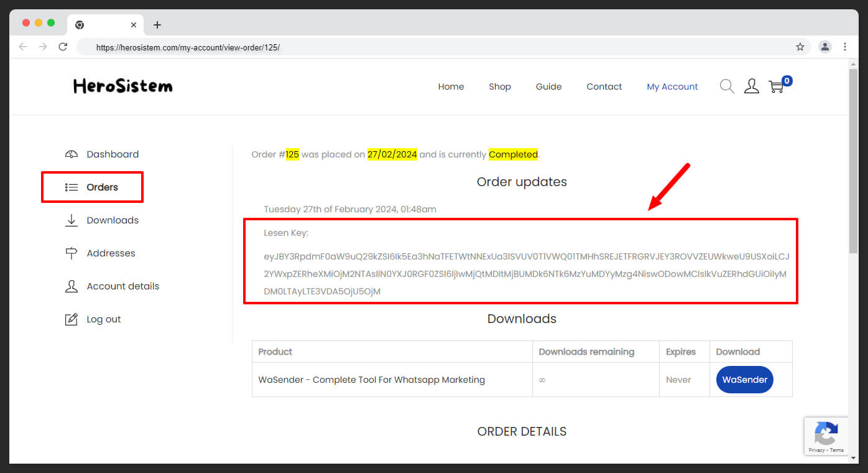This screenshot has width=868, height=473.
Task: Click the search magnifier icon in header
Action: pos(727,87)
